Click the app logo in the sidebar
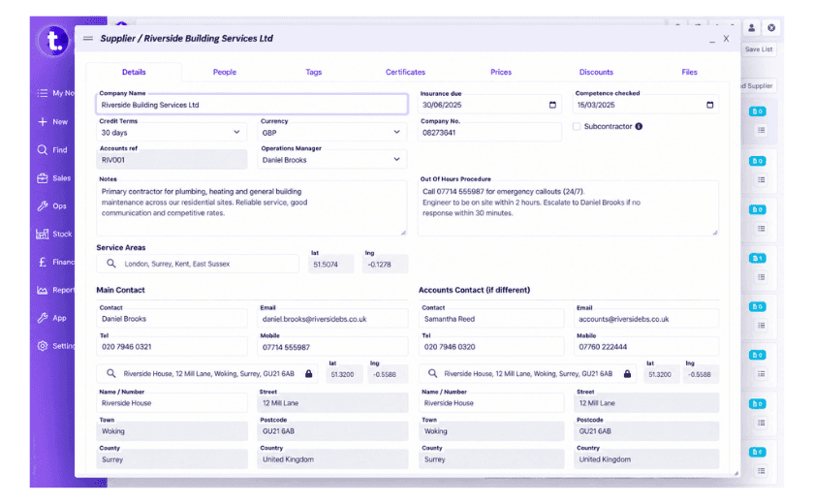 [54, 41]
